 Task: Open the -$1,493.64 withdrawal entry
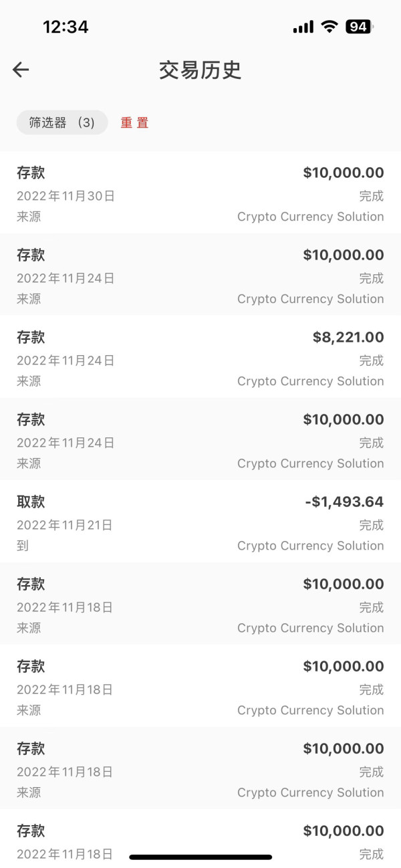click(x=200, y=523)
